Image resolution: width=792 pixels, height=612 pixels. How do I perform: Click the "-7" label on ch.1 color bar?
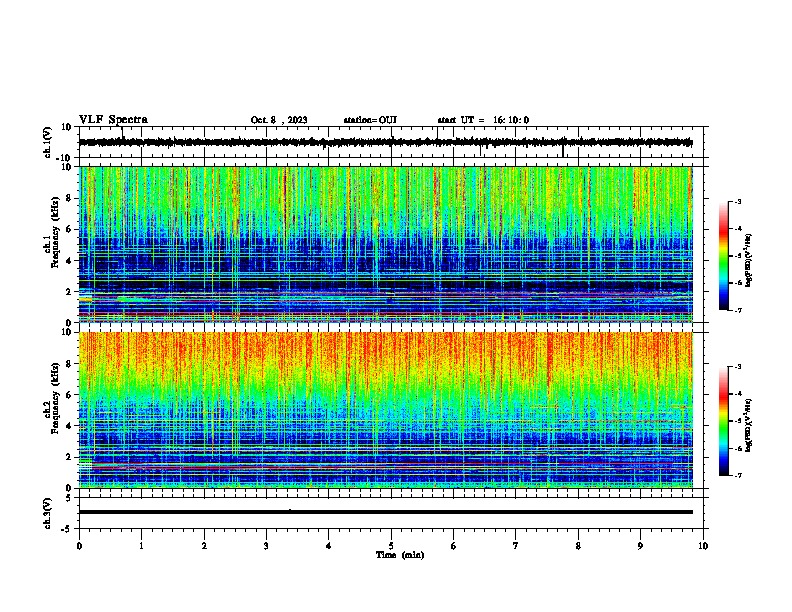tap(737, 310)
